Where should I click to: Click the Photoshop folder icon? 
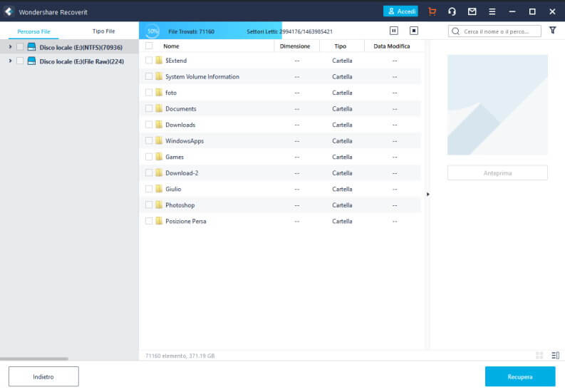pos(159,205)
